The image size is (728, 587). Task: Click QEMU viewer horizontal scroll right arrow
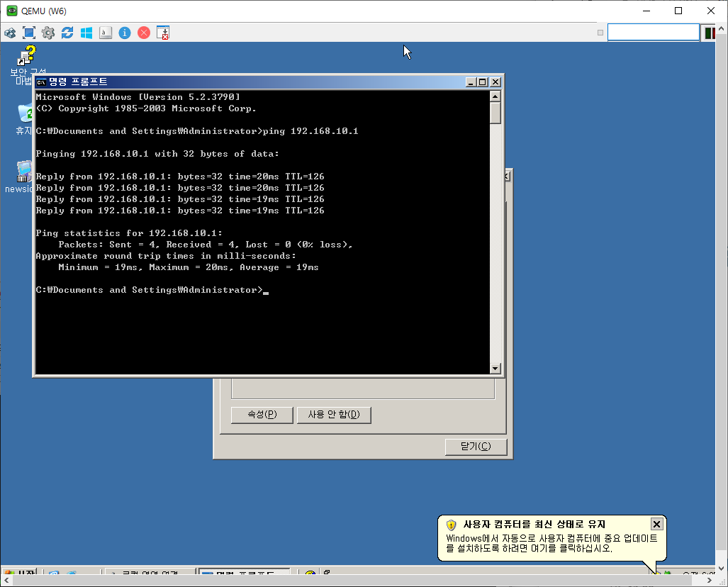pos(709,580)
